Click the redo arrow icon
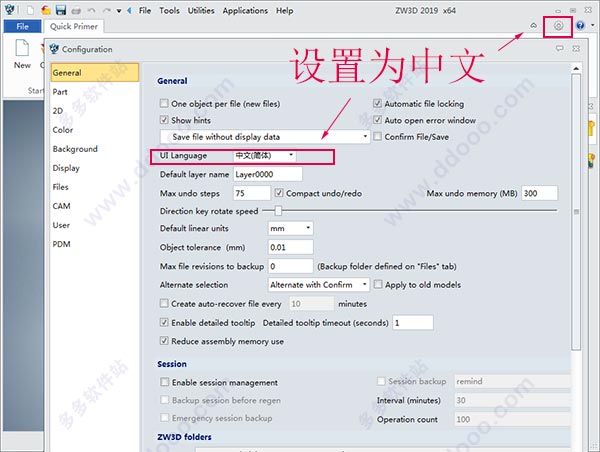 pyautogui.click(x=106, y=10)
